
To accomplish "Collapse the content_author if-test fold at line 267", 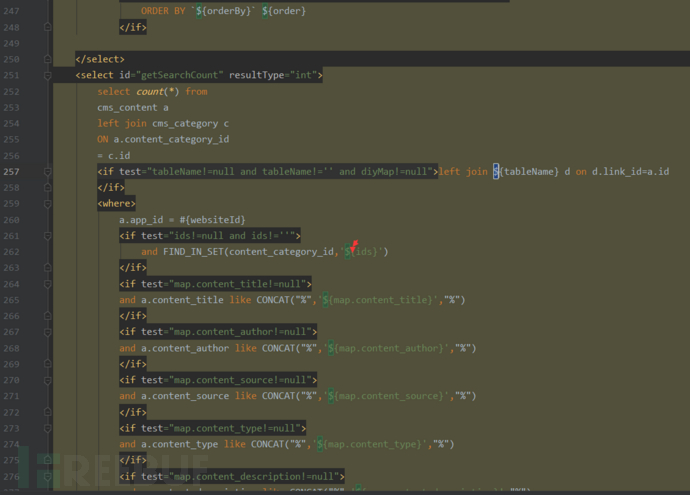I will tap(47, 331).
